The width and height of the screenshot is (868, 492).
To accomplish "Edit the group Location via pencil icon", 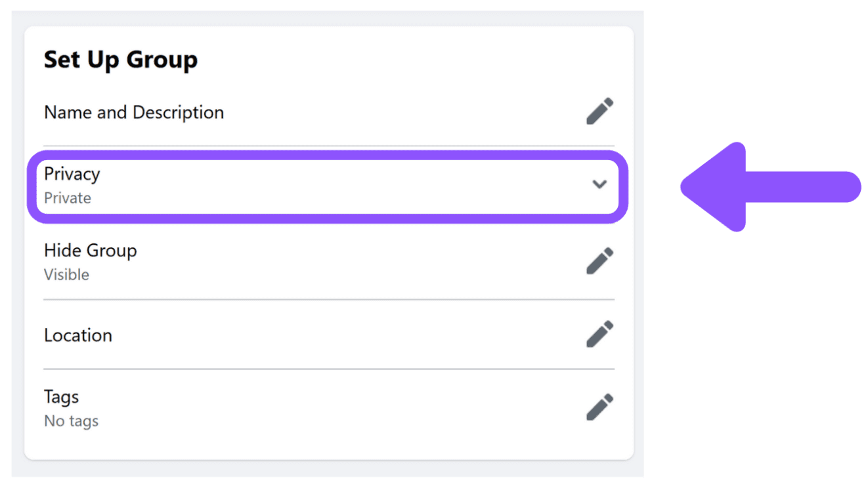I will point(599,335).
